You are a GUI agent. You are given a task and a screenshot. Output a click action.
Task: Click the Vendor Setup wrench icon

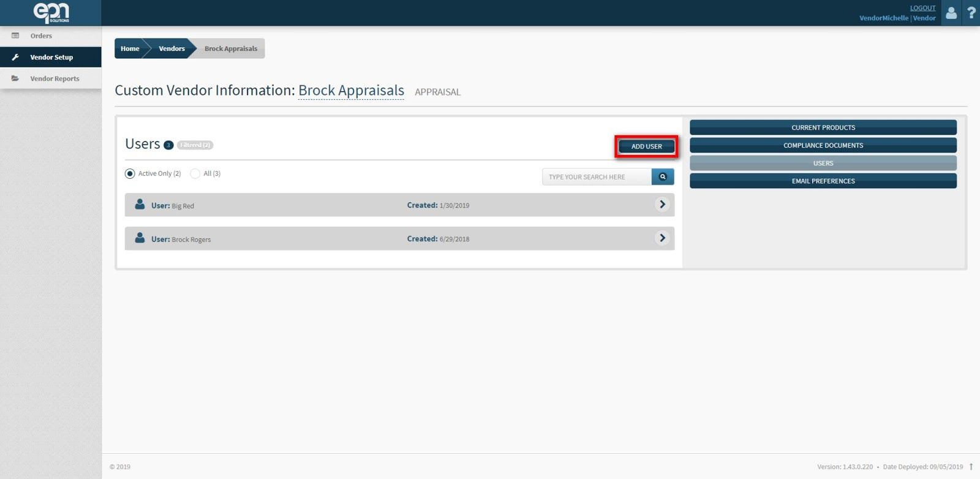(15, 57)
